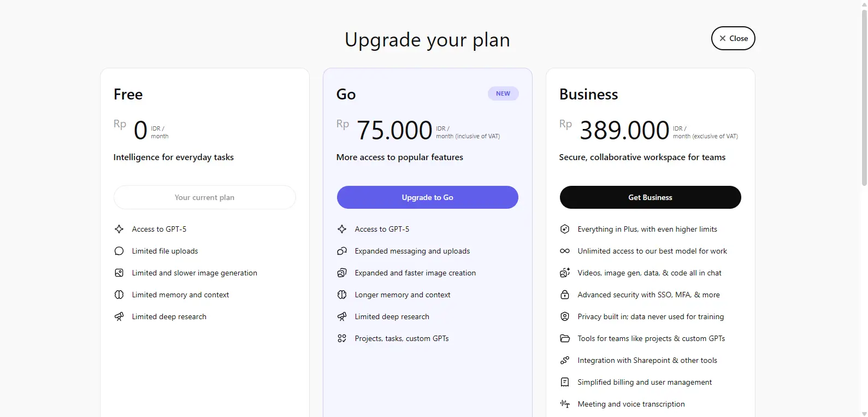The image size is (868, 417).
Task: Click the image icon next to Expanded and faster image creation
Action: 342,273
